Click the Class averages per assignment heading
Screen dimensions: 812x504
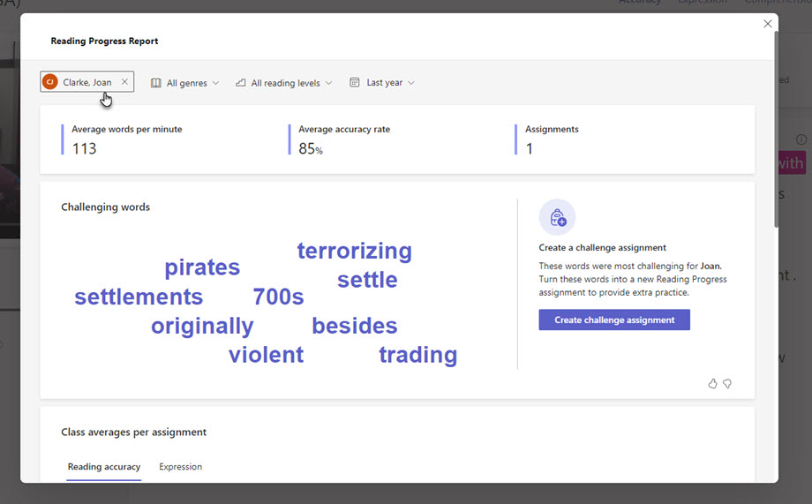pos(133,432)
